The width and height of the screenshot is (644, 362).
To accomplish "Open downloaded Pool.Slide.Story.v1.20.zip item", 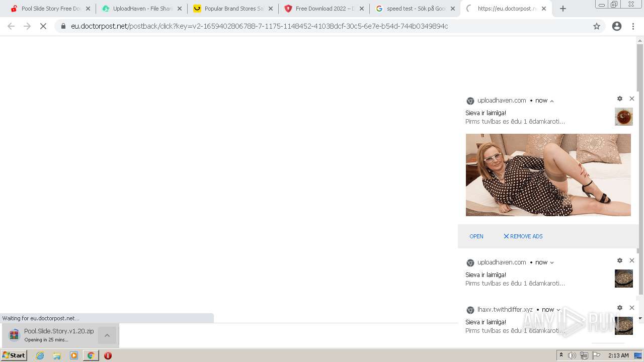I will point(50,335).
